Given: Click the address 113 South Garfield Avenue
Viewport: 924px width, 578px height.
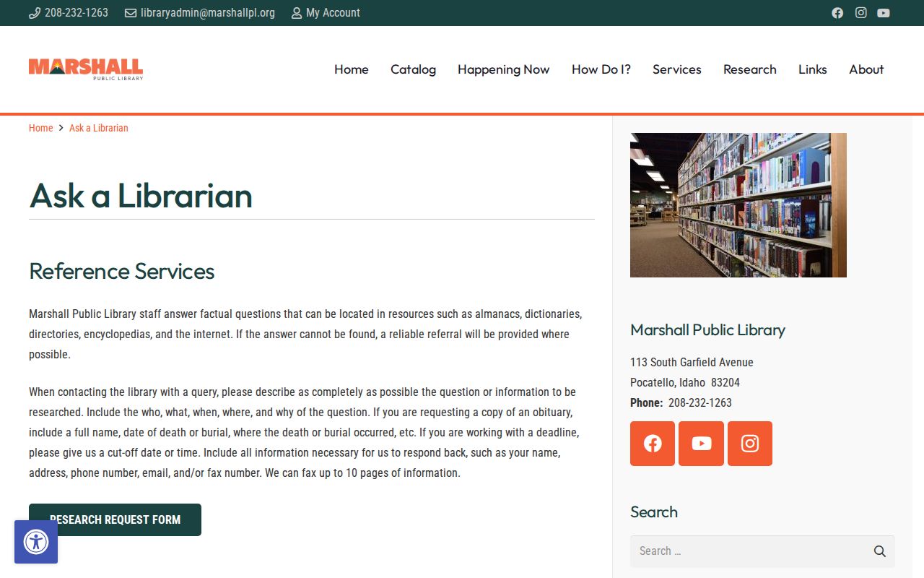Looking at the screenshot, I should click(x=692, y=362).
